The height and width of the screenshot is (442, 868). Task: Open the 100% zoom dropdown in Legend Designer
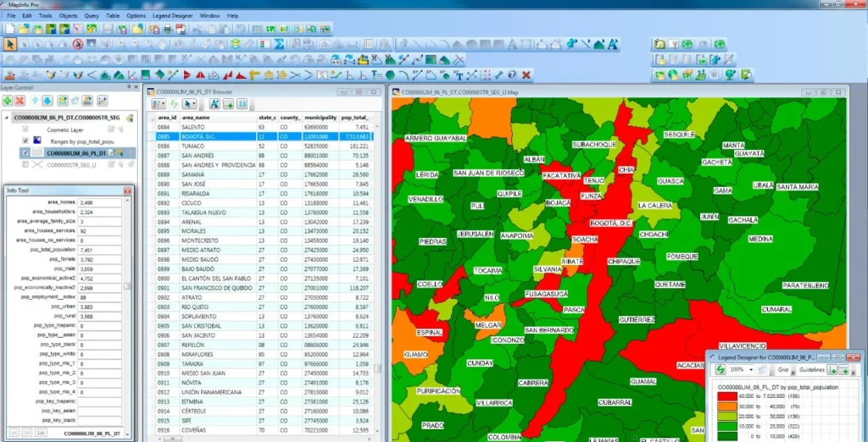751,369
